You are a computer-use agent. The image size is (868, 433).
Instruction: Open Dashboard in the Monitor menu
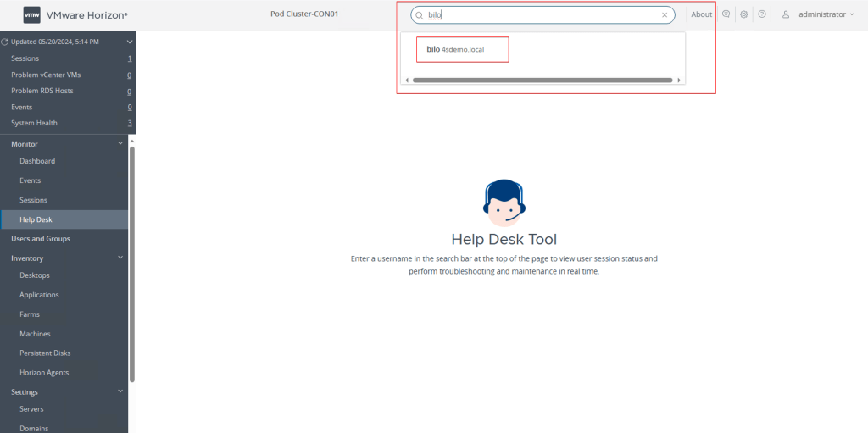tap(37, 161)
